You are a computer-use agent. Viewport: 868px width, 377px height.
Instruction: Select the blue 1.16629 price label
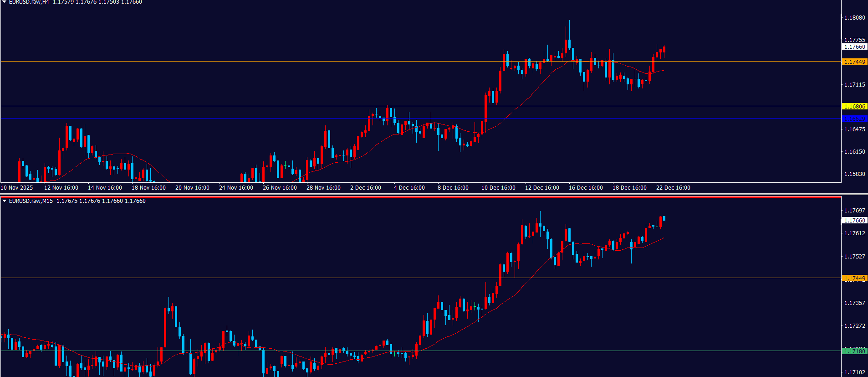pos(854,119)
